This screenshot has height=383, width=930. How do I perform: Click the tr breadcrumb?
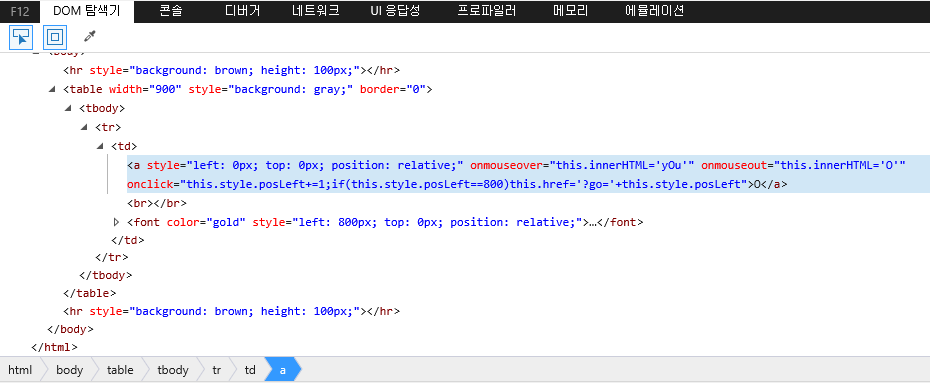[x=216, y=370]
